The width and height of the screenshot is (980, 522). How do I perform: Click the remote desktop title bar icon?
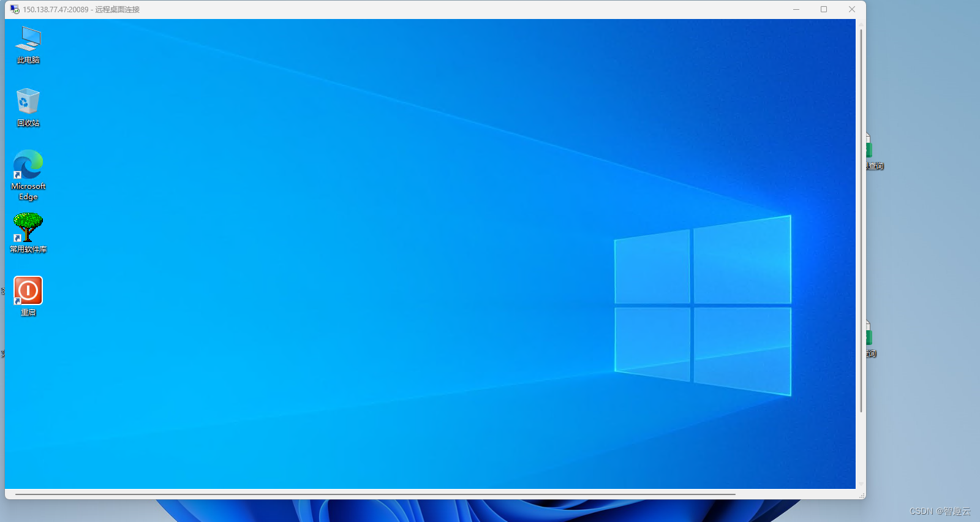point(15,9)
